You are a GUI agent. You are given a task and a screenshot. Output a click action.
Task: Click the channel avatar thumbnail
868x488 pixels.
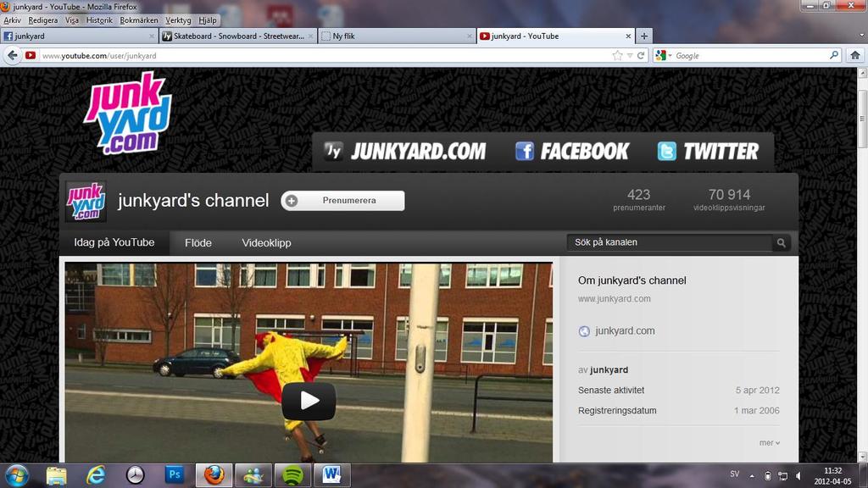[x=86, y=202]
